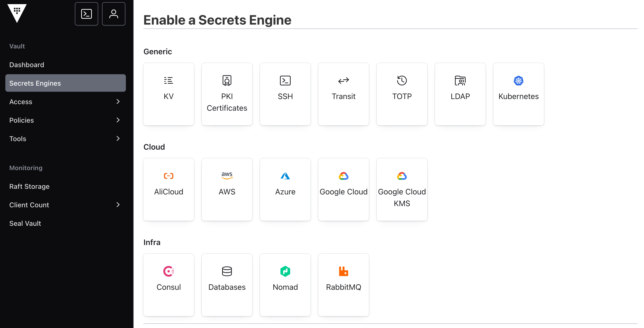
Task: Pick the AWS secrets engine logo
Action: click(227, 176)
